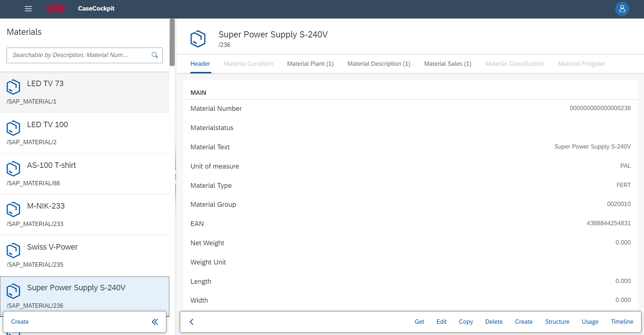Click the pane splitter grip handle
The image size is (644, 335).
tap(175, 177)
